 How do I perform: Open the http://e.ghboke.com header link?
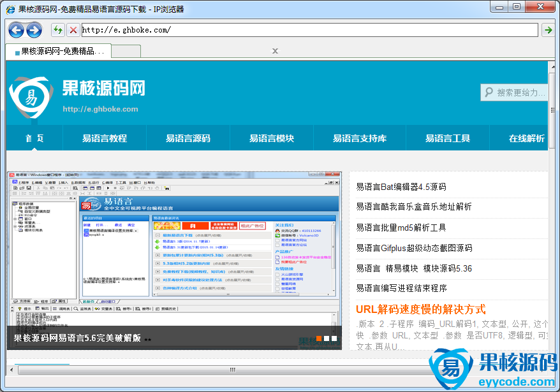point(100,109)
